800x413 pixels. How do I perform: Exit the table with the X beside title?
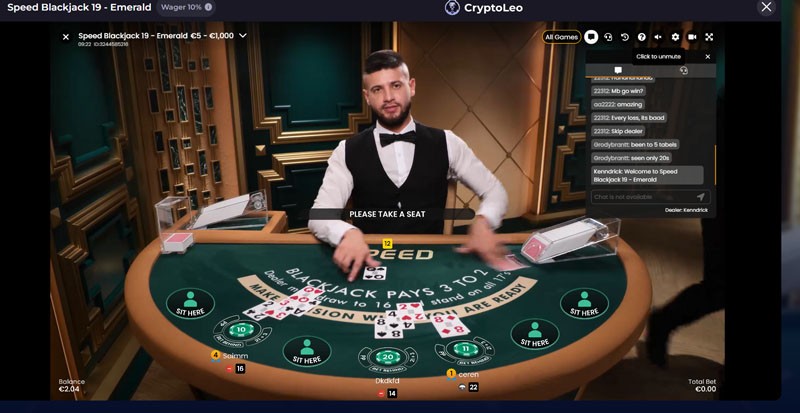tap(66, 37)
